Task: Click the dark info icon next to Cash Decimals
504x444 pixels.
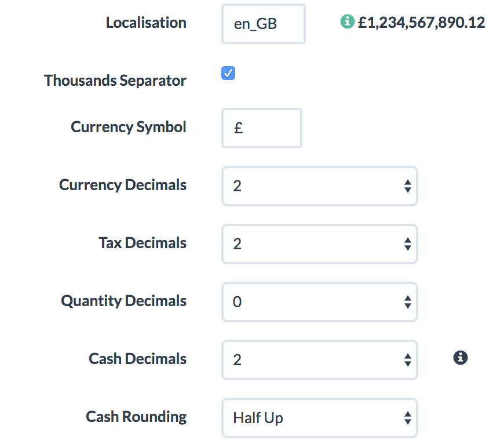Action: [x=460, y=358]
